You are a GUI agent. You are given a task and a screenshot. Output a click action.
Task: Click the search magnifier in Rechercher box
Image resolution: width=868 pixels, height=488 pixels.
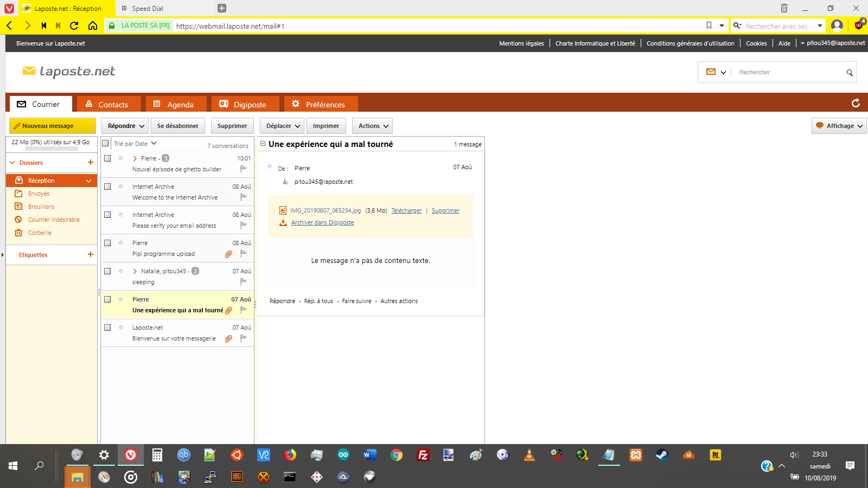pos(850,73)
